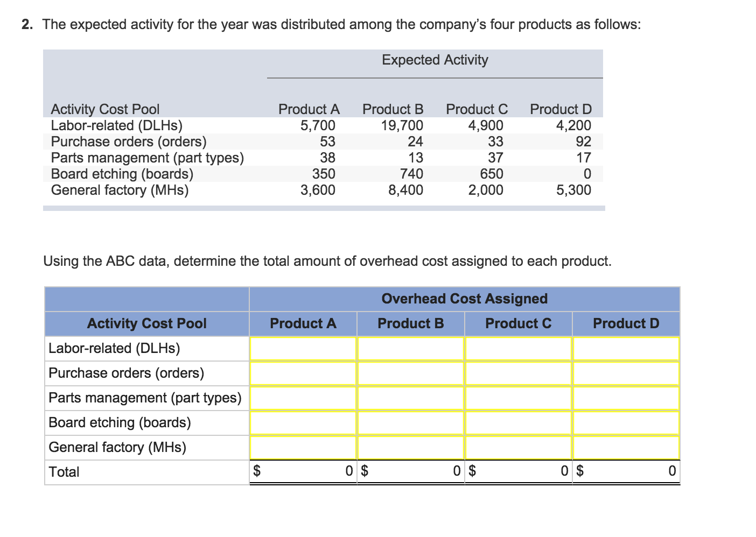Focus Parts management Product C input cell
Viewport: 756px width, 537px height.
tap(519, 398)
